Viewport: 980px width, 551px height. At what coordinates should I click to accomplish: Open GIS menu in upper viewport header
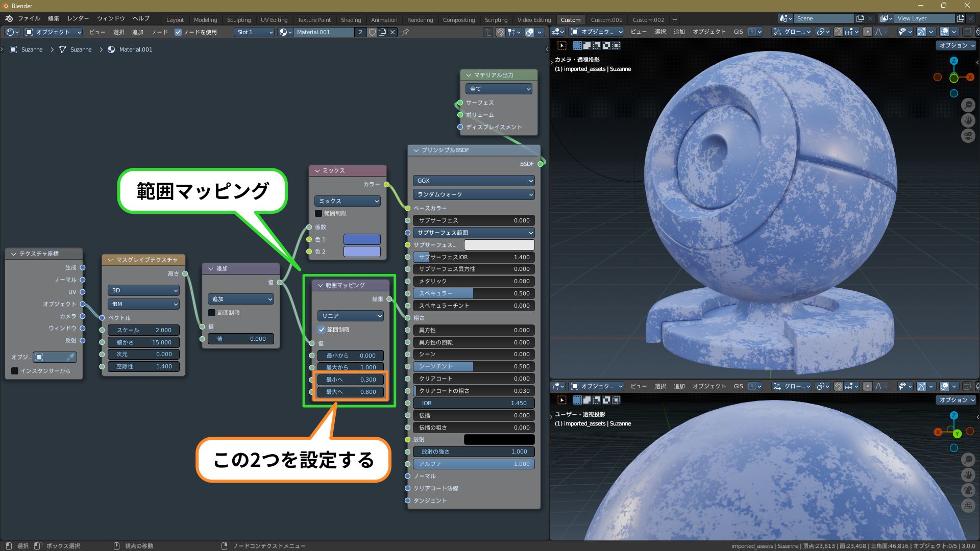pyautogui.click(x=738, y=32)
